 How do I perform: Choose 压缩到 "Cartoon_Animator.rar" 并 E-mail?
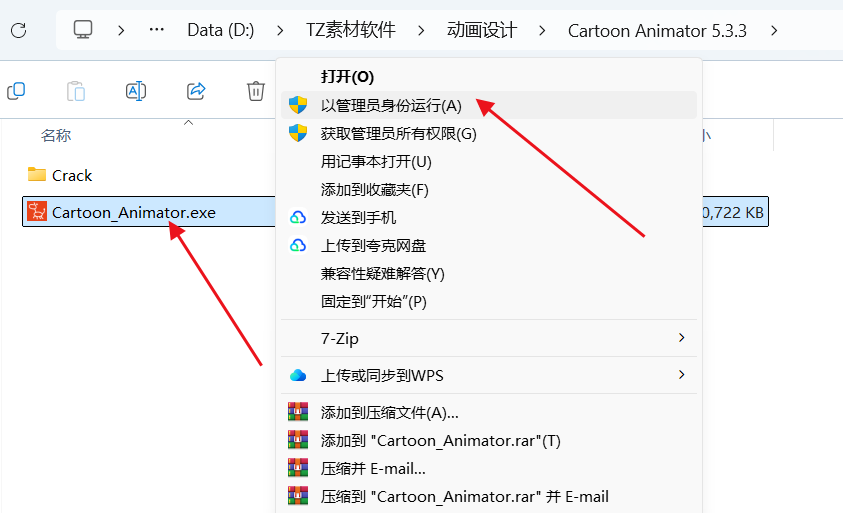489,496
